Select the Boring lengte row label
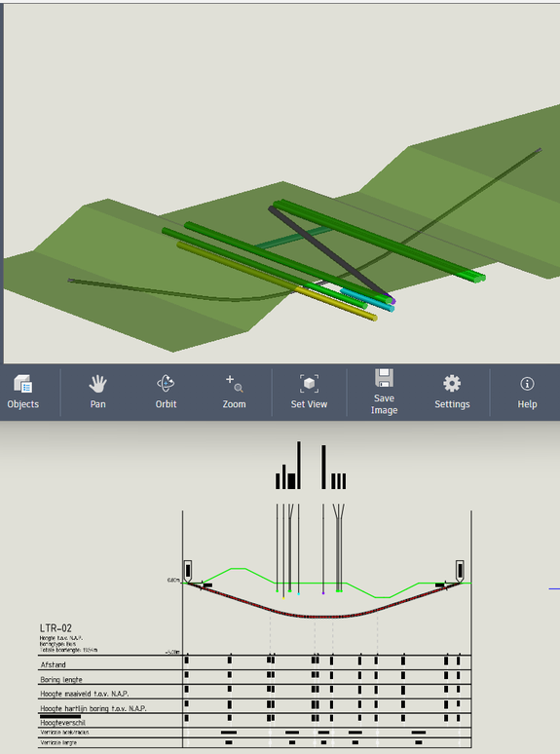The height and width of the screenshot is (754, 560). point(61,679)
